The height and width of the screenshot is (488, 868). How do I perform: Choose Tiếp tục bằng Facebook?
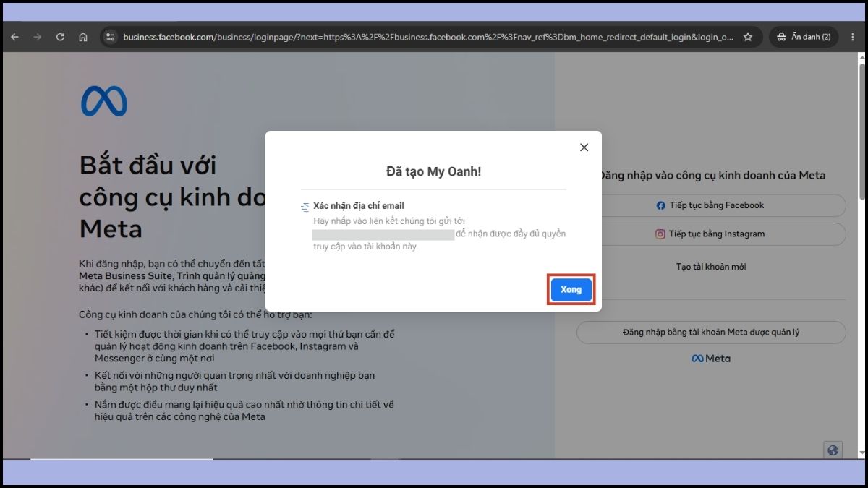(x=711, y=205)
